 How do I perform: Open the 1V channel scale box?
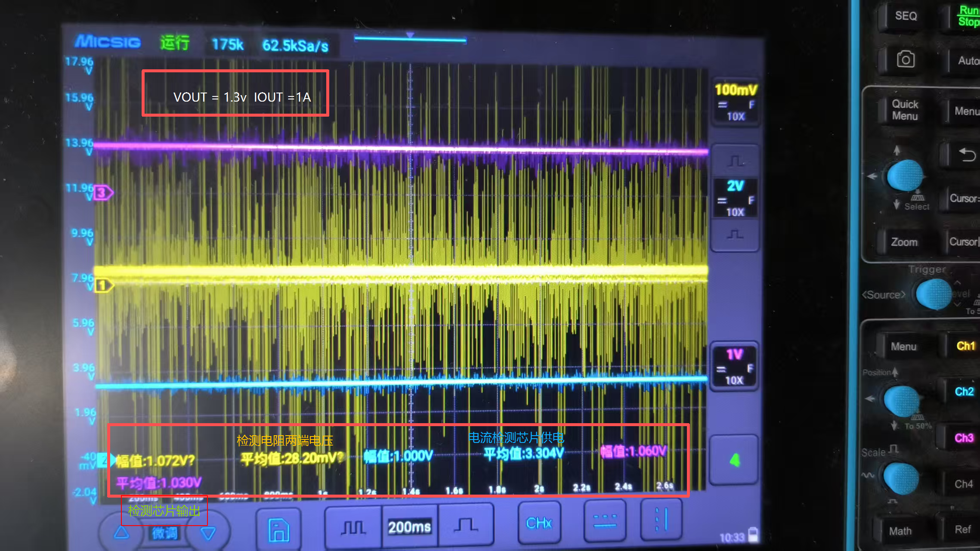pyautogui.click(x=734, y=367)
